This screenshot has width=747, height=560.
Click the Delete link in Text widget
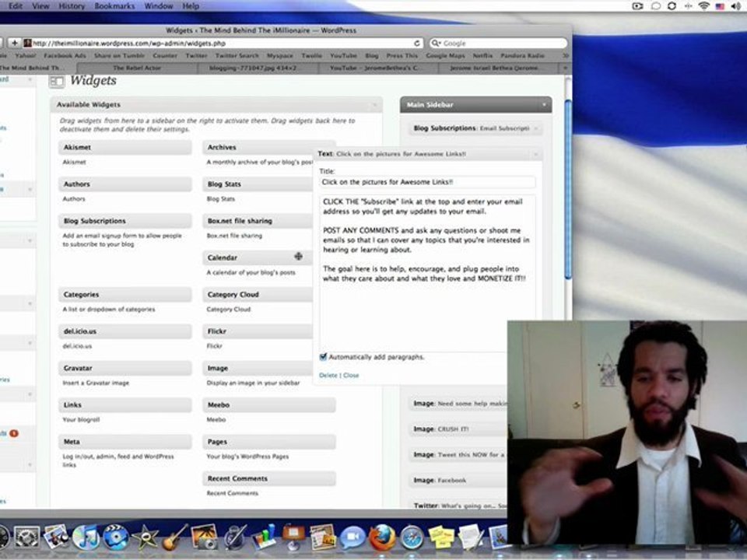point(328,375)
